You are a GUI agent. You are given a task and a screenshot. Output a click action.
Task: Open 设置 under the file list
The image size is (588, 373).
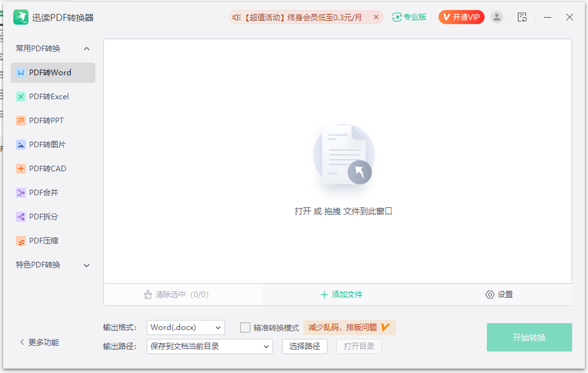499,295
